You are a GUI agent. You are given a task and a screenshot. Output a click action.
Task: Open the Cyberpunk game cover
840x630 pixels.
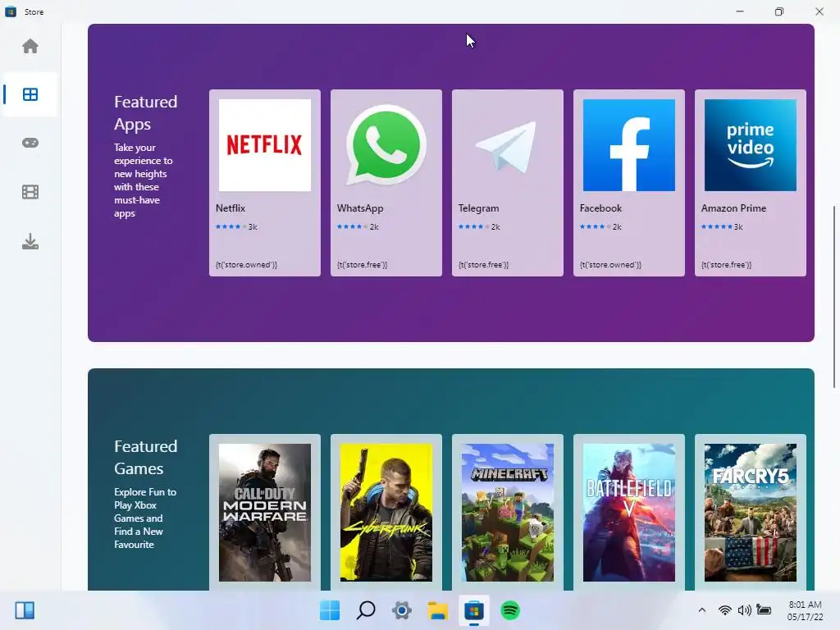pos(386,512)
